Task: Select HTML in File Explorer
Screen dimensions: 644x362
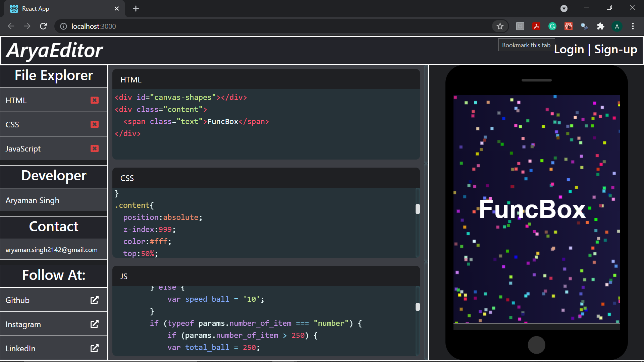Action: click(54, 100)
